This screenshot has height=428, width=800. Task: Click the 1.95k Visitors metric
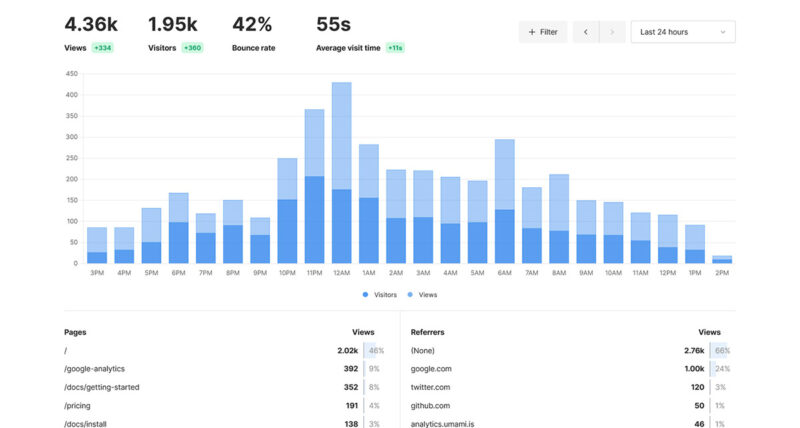pos(175,33)
